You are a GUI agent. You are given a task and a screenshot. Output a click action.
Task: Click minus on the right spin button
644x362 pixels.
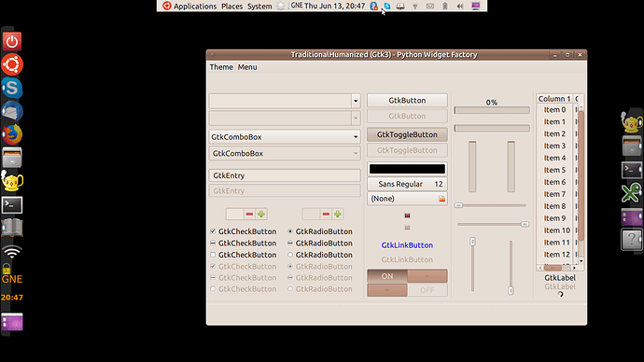(326, 214)
